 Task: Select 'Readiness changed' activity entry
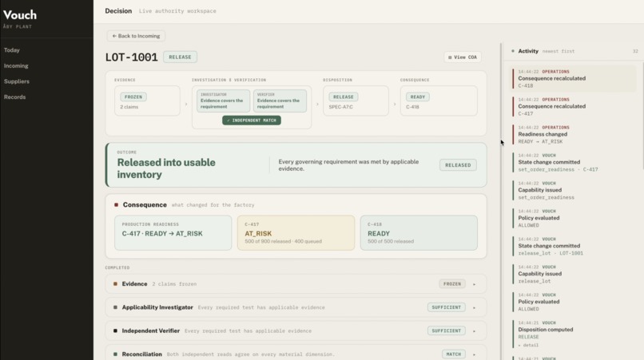[x=573, y=135]
